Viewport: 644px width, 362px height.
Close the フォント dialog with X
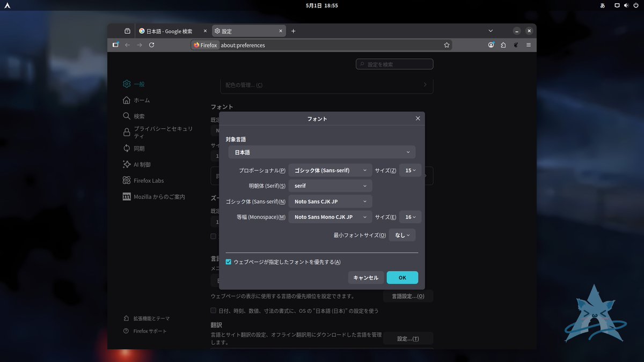418,119
